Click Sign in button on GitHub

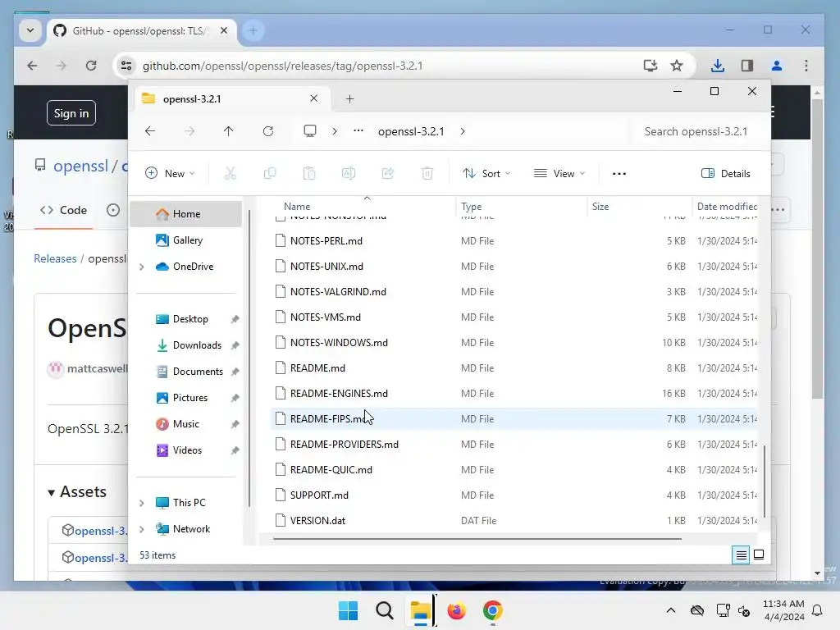click(71, 113)
